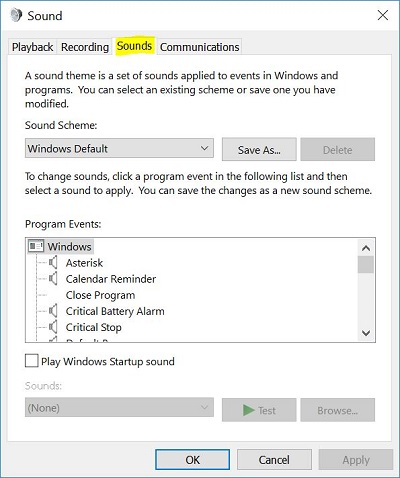This screenshot has width=400, height=478.
Task: Click the program events scrollbar thumb
Action: point(366,264)
